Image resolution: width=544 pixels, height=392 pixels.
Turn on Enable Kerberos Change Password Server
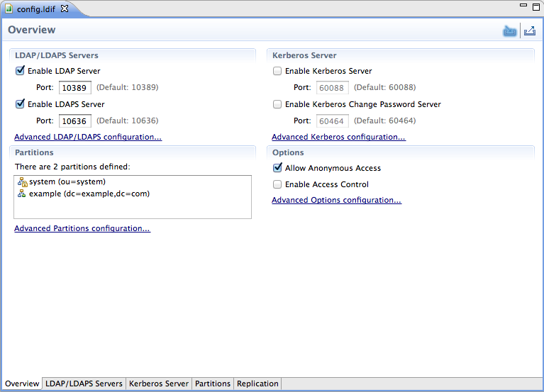(x=277, y=104)
